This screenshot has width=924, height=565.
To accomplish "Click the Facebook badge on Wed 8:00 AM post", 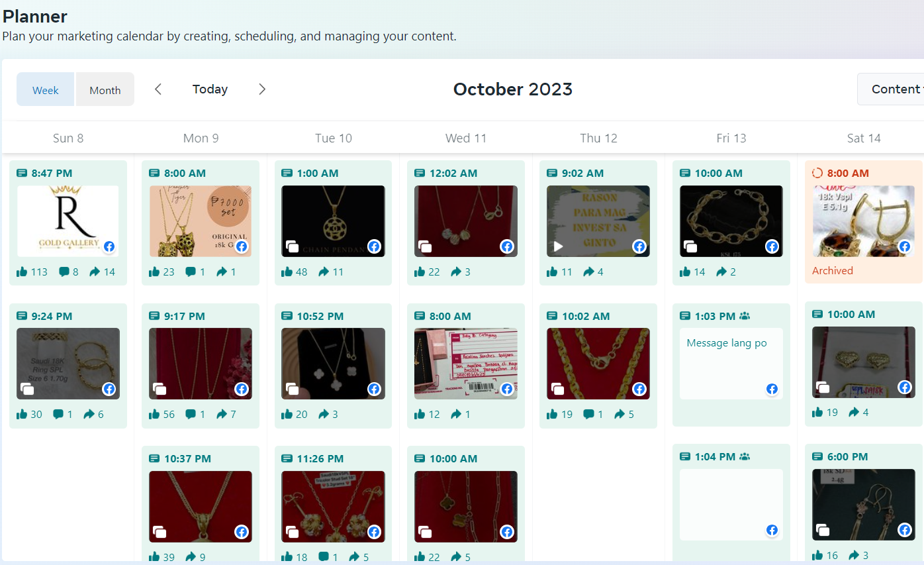I will [507, 389].
